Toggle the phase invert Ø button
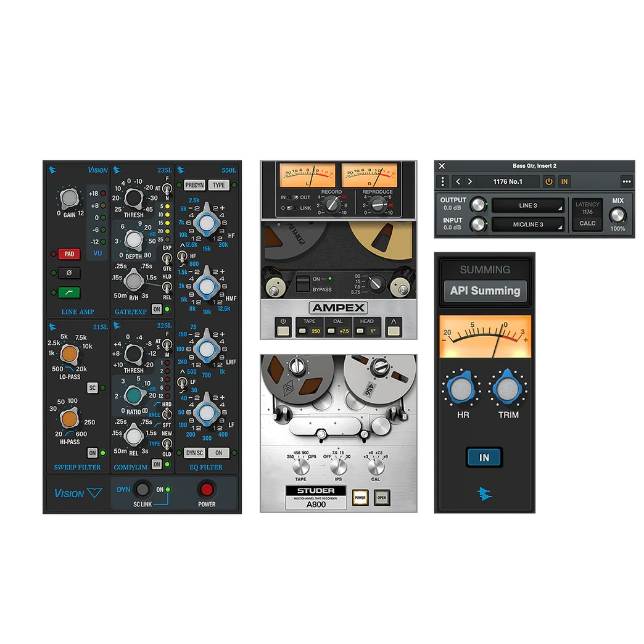 click(x=69, y=273)
